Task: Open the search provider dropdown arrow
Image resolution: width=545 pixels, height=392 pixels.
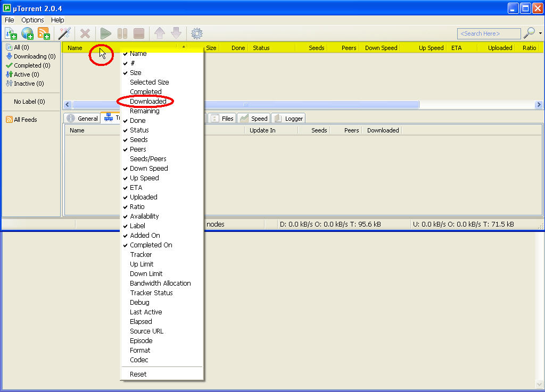Action: tap(540, 34)
